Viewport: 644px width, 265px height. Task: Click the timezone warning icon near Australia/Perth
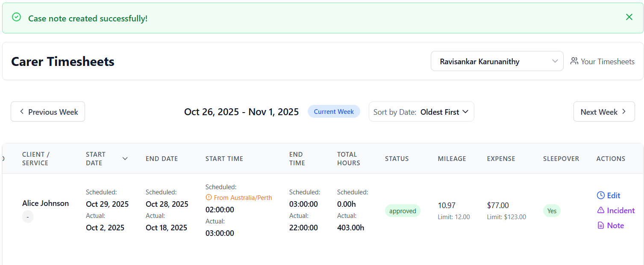tap(209, 198)
